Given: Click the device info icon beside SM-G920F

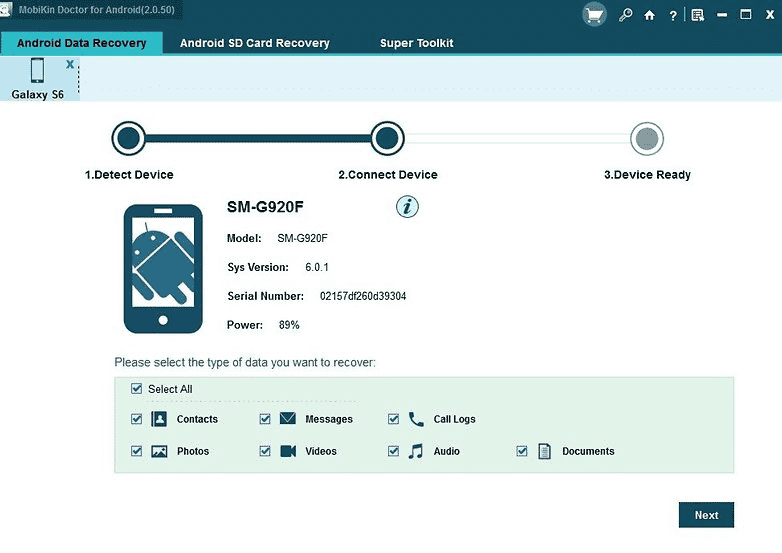Looking at the screenshot, I should (x=407, y=207).
